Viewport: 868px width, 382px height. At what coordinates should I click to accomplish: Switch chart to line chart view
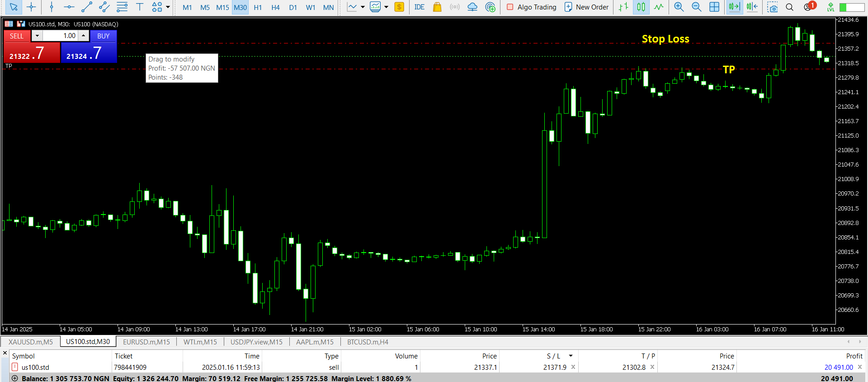tap(659, 7)
